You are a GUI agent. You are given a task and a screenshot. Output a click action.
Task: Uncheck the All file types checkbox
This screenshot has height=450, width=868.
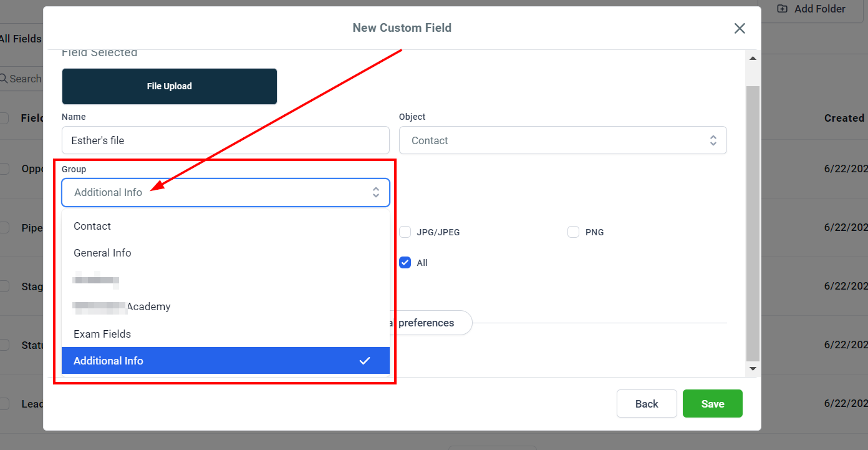[405, 263]
